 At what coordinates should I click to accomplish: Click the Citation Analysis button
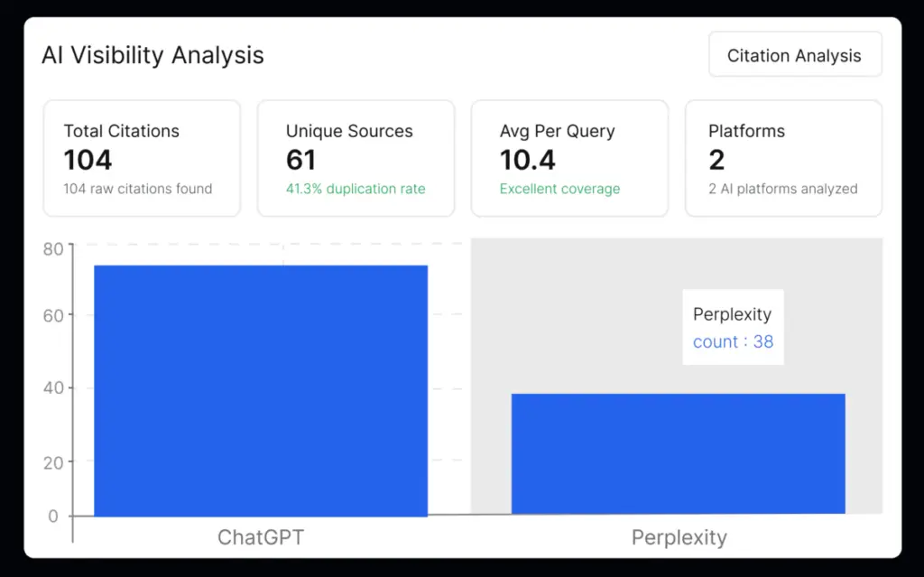795,54
